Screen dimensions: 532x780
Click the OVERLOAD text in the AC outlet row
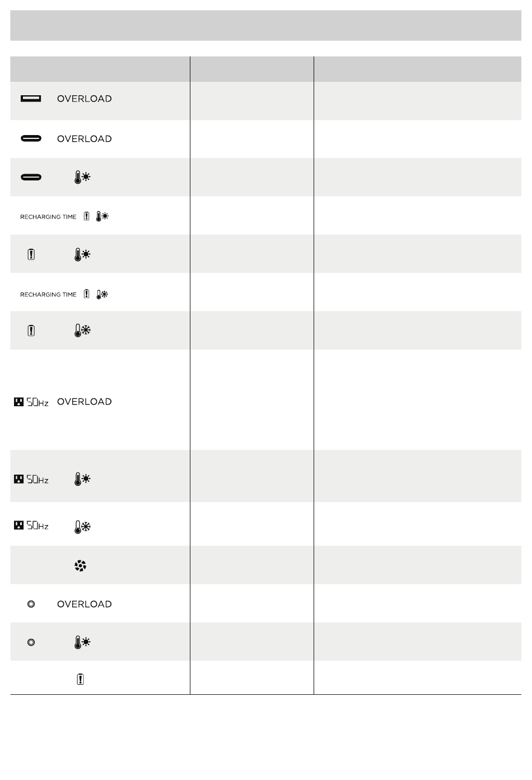coord(85,402)
